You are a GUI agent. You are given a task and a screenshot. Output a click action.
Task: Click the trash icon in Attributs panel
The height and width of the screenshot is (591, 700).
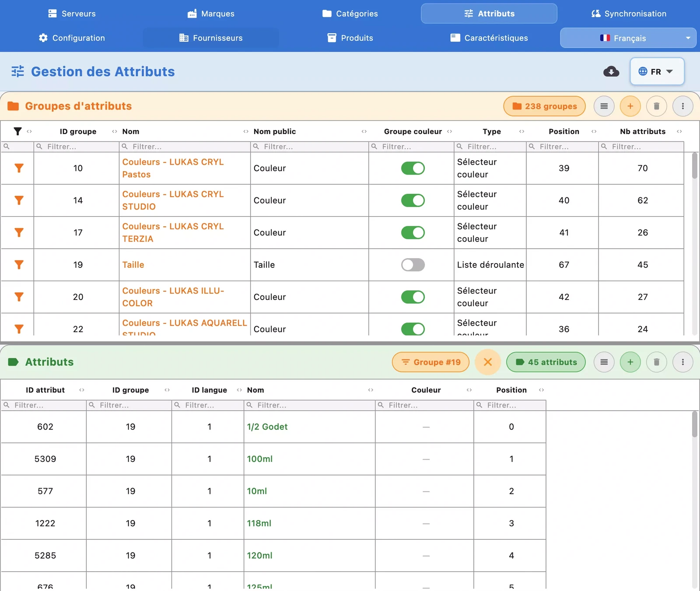(x=656, y=362)
